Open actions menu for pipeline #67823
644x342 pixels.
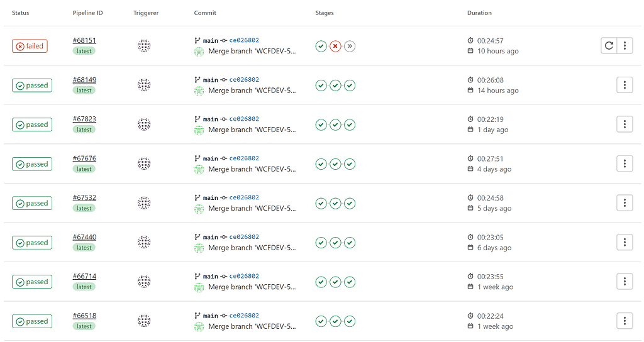point(625,124)
